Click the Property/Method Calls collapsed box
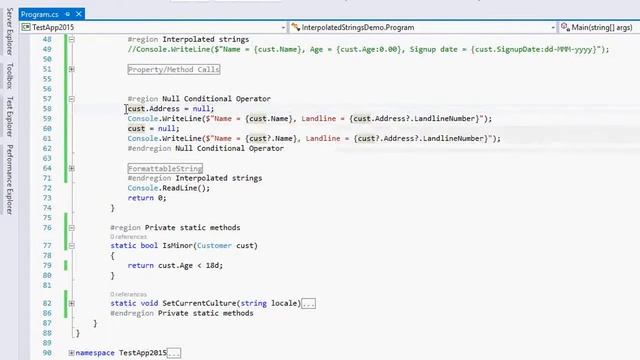Screen dimensions: 640x360 (x=174, y=69)
